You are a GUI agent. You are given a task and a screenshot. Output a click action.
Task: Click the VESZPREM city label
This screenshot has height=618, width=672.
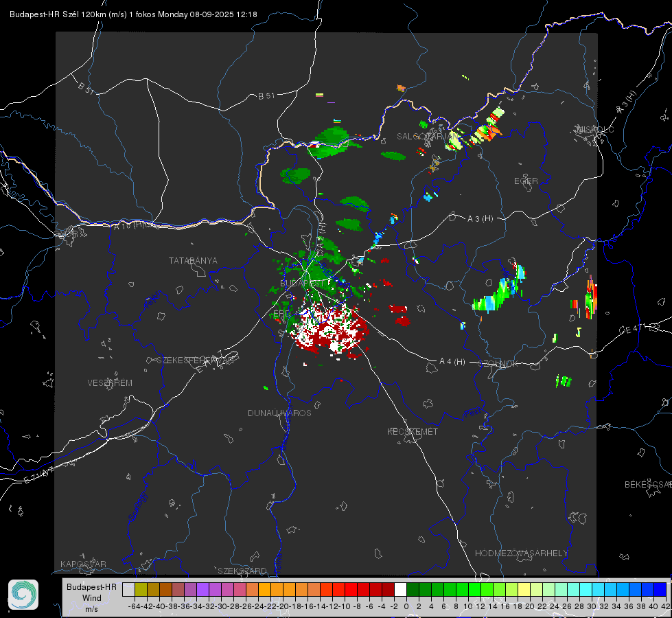110,383
